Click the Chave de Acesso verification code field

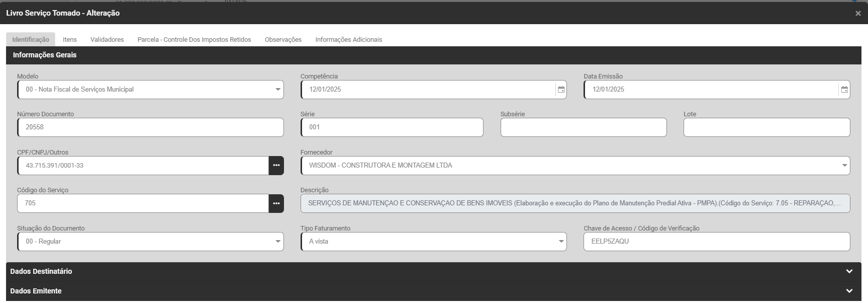click(716, 242)
